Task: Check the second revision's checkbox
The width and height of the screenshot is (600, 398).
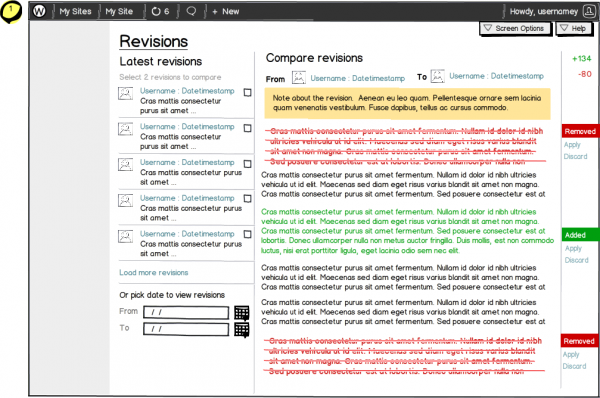Action: pos(248,128)
